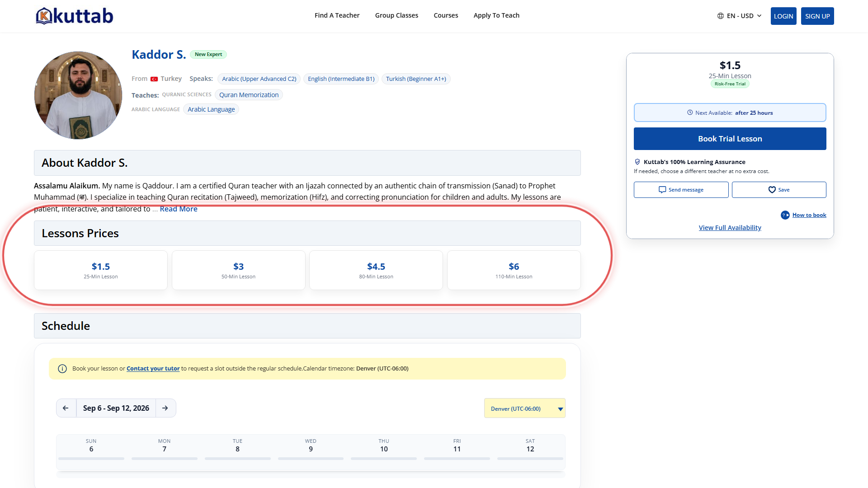Open the View Full Availability link
Viewport: 868px width, 488px height.
(x=730, y=228)
